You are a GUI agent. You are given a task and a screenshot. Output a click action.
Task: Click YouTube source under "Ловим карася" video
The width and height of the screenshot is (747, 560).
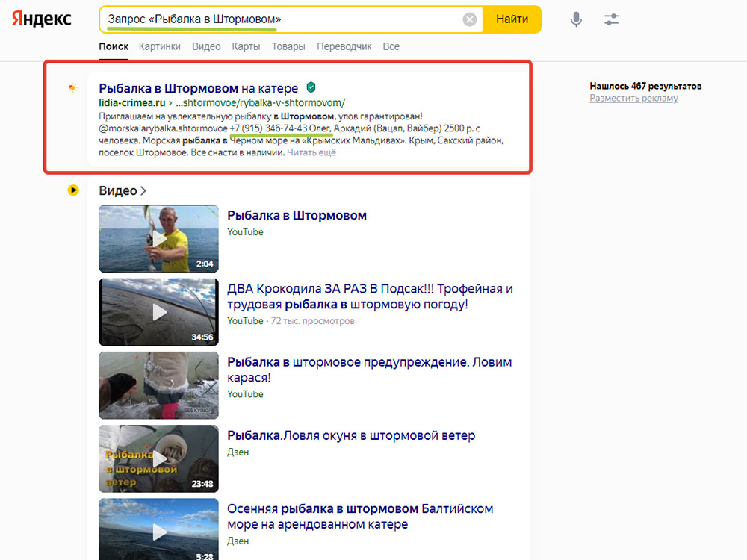[245, 394]
